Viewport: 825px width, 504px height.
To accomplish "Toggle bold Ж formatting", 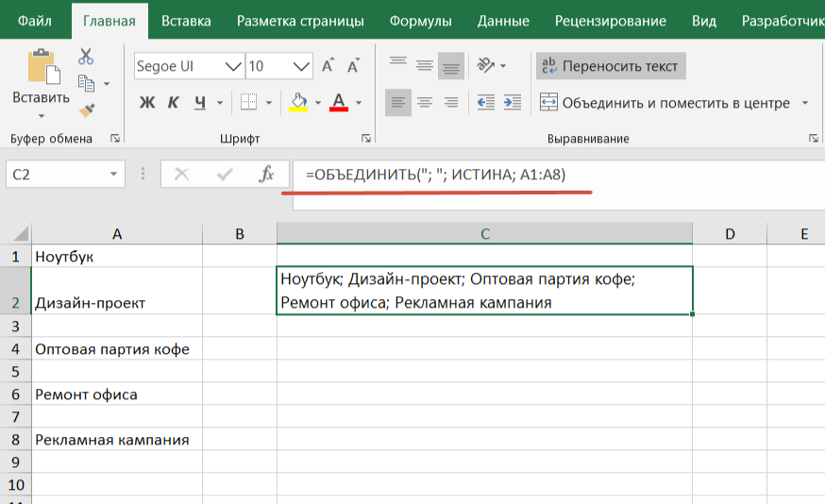I will [147, 103].
